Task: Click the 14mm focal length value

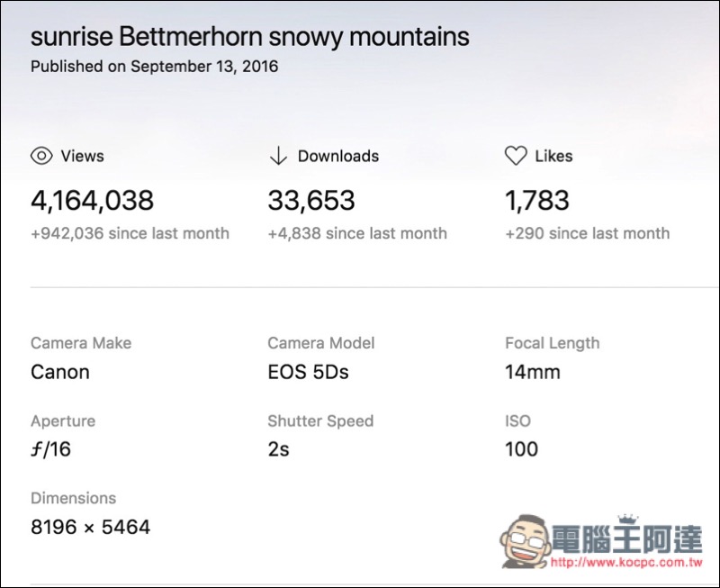Action: pyautogui.click(x=533, y=372)
